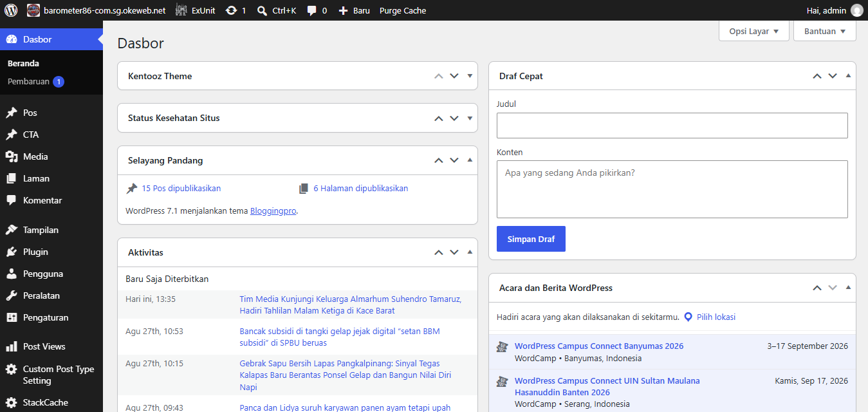Collapse the Draf Cepat panel
This screenshot has width=868, height=412.
(848, 75)
